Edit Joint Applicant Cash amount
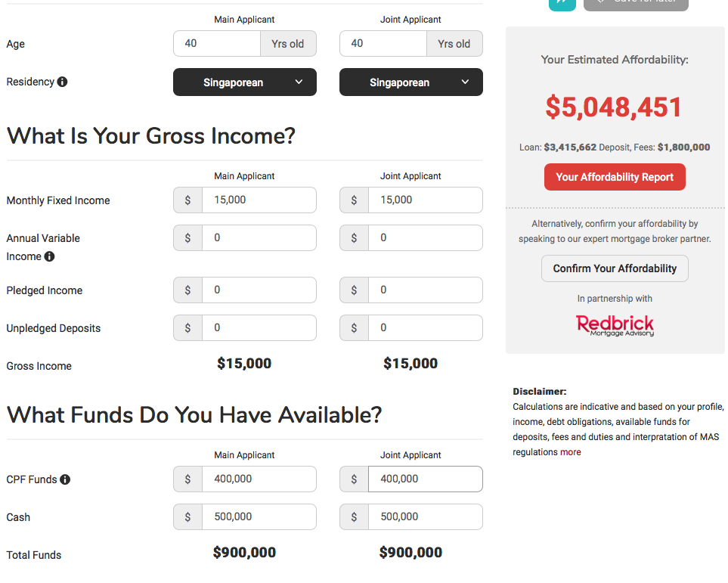The height and width of the screenshot is (583, 728). tap(425, 517)
